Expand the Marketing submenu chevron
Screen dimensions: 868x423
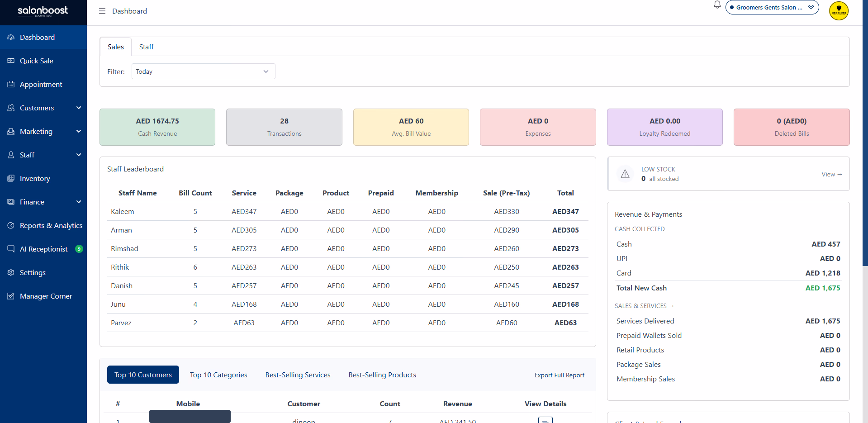[79, 131]
